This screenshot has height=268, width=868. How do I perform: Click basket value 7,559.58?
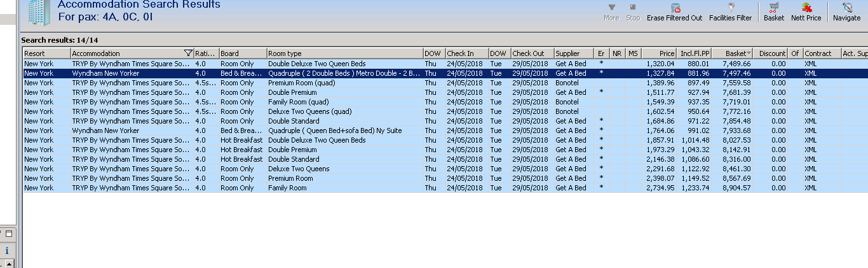point(736,83)
